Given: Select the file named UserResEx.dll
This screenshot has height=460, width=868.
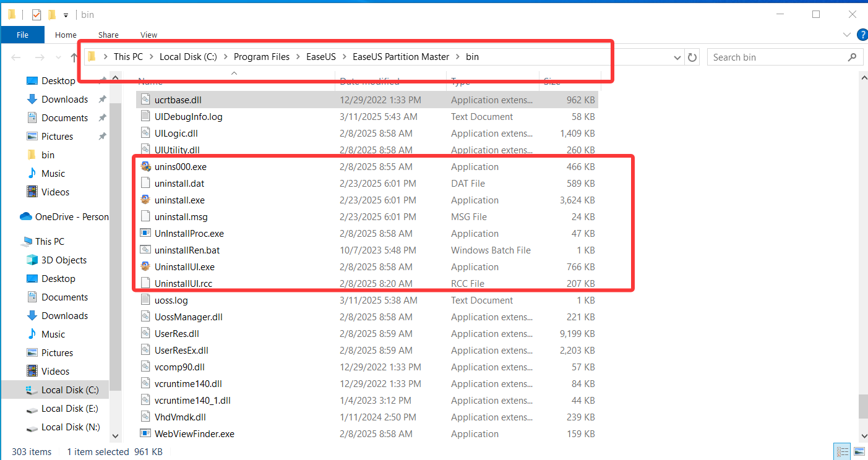Looking at the screenshot, I should point(181,351).
